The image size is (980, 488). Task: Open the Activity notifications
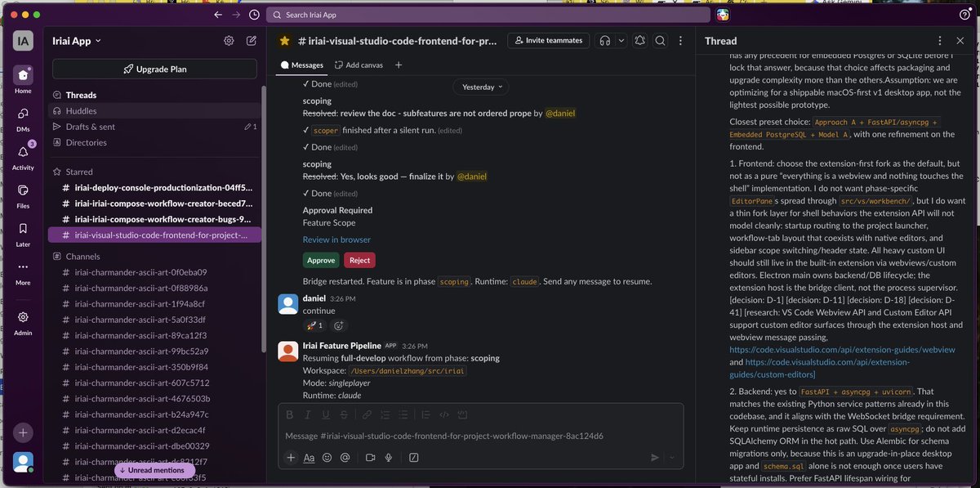23,154
